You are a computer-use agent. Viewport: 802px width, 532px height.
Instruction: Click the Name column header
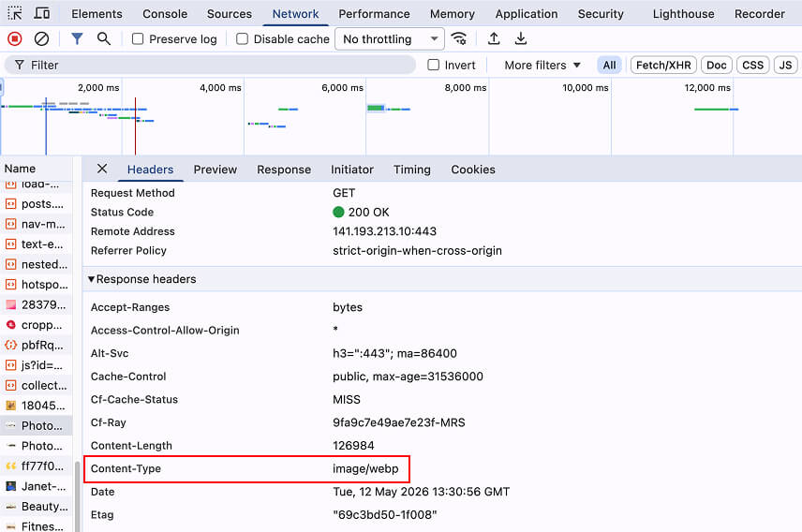[36, 169]
